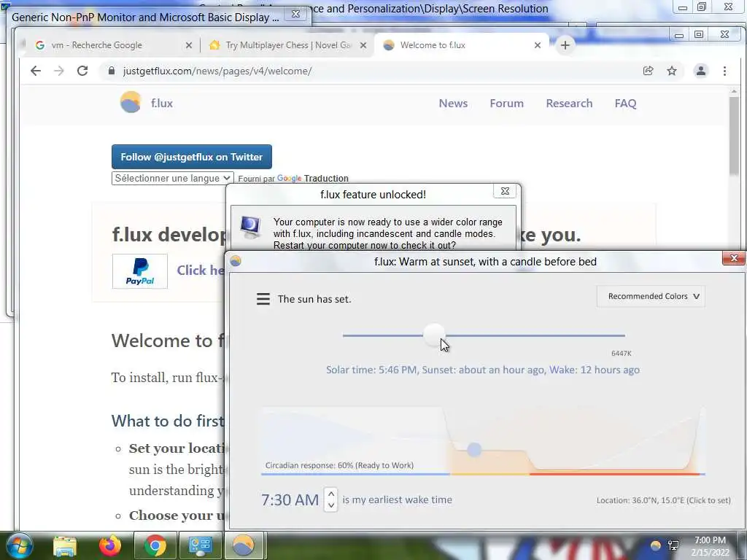Viewport: 747px width, 560px height.
Task: Open File Explorer from the taskbar
Action: [x=65, y=545]
